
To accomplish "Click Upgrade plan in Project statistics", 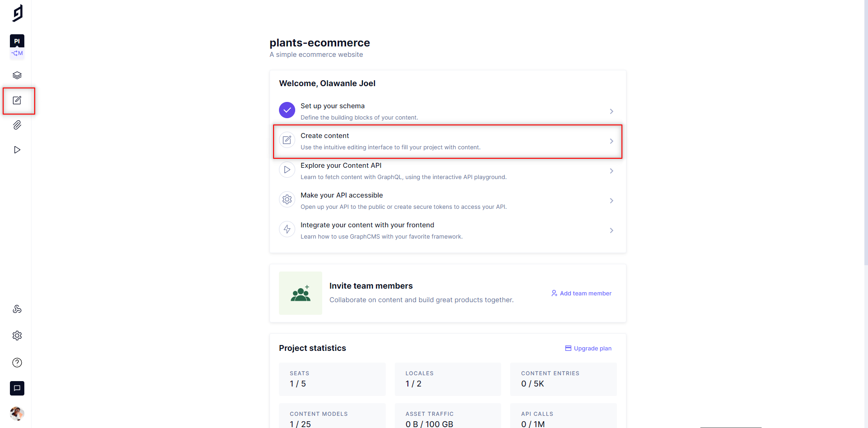I will [588, 348].
